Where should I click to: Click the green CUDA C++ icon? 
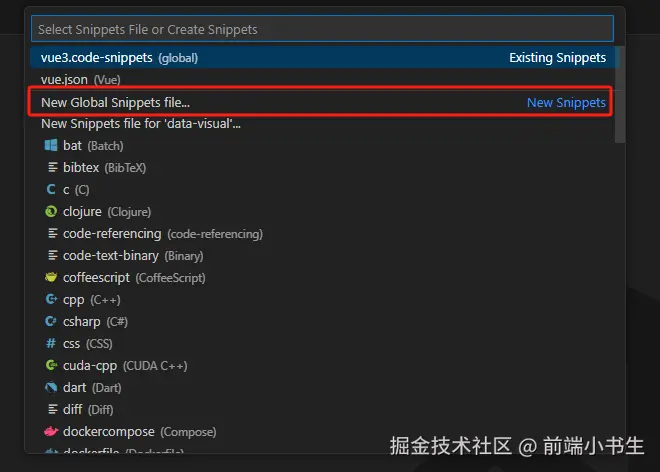click(x=51, y=366)
